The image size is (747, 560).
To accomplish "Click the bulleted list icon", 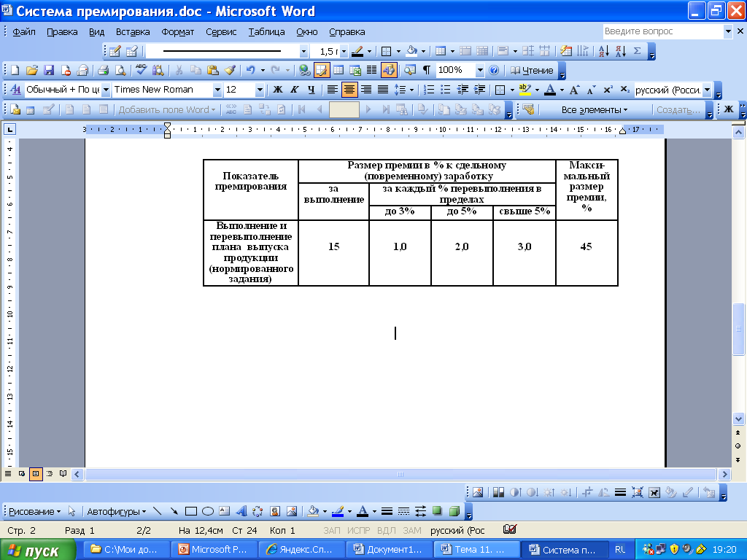I will [446, 90].
